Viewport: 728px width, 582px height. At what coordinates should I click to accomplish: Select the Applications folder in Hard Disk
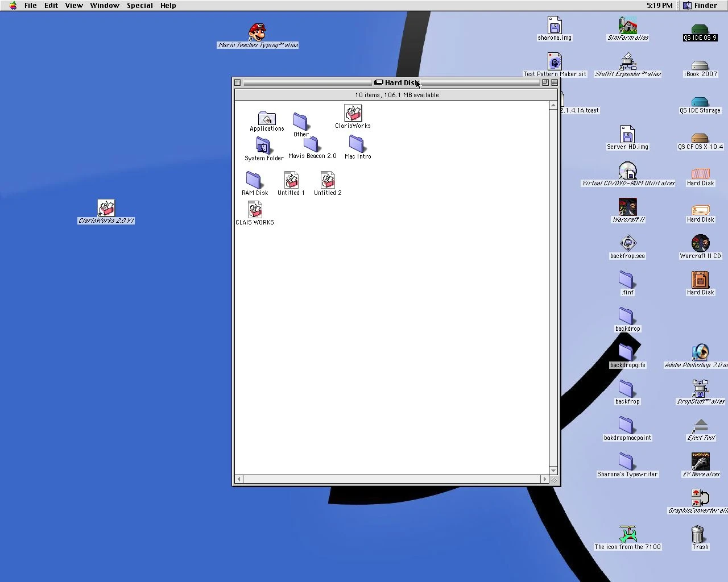(x=266, y=118)
